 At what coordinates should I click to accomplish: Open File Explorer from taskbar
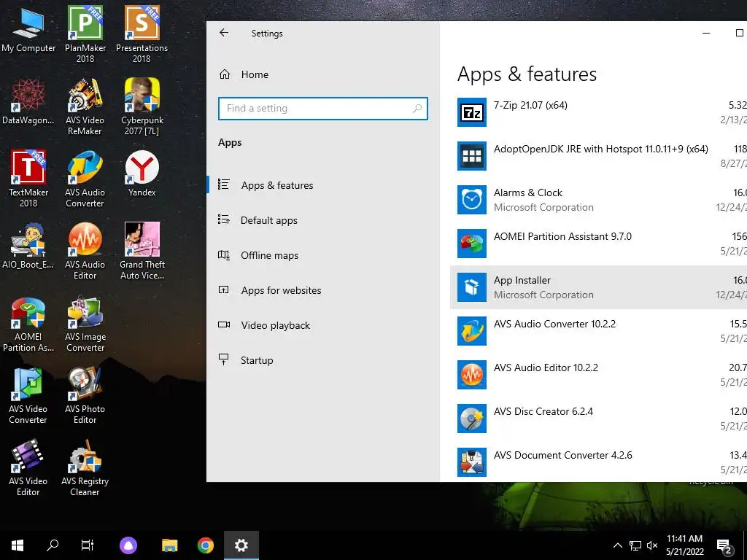click(169, 545)
